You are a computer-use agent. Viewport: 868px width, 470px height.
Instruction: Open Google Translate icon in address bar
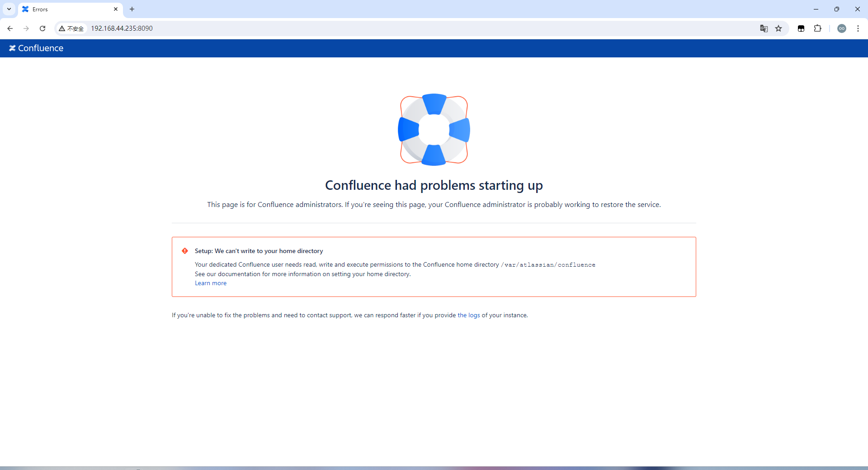(764, 28)
